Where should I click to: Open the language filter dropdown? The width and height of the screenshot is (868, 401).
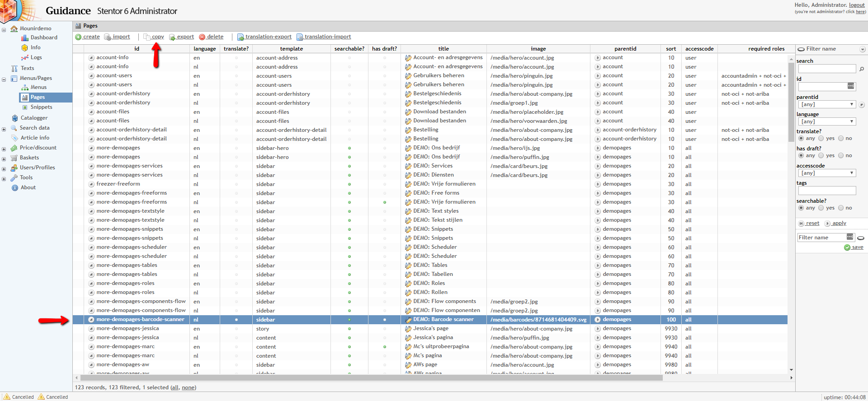click(x=827, y=121)
